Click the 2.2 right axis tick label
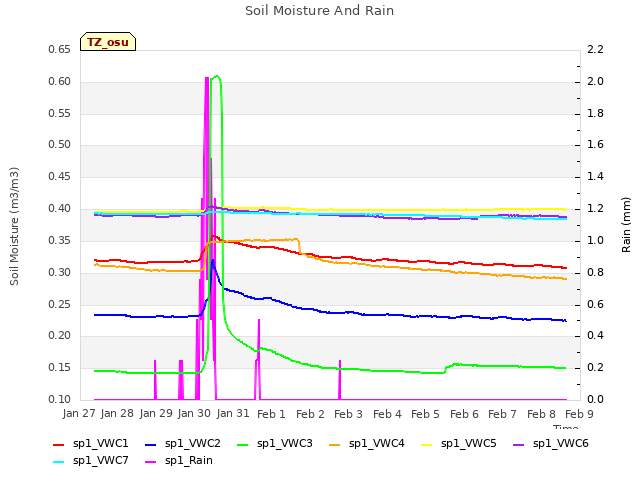This screenshot has height=480, width=640. tap(595, 49)
